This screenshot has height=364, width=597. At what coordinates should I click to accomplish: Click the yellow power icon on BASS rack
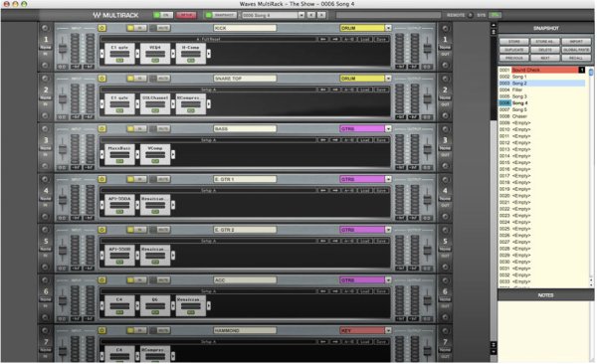click(101, 128)
